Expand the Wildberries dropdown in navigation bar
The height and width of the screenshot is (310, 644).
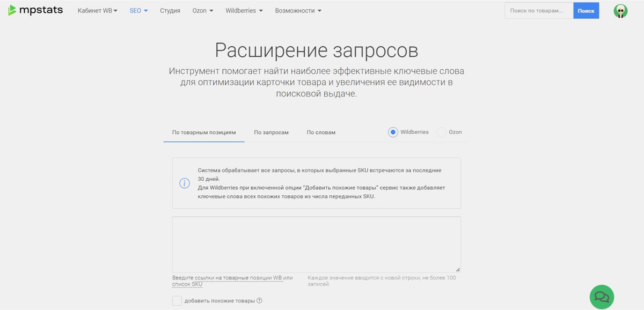click(x=244, y=11)
